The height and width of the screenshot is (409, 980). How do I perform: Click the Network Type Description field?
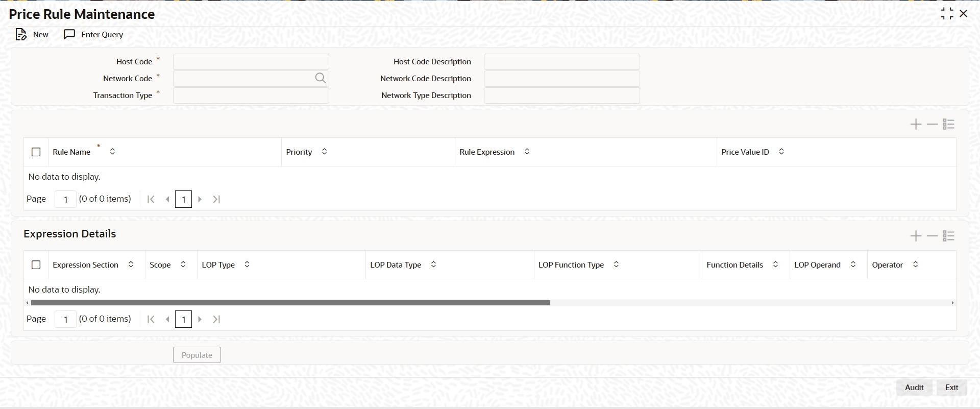pos(562,95)
